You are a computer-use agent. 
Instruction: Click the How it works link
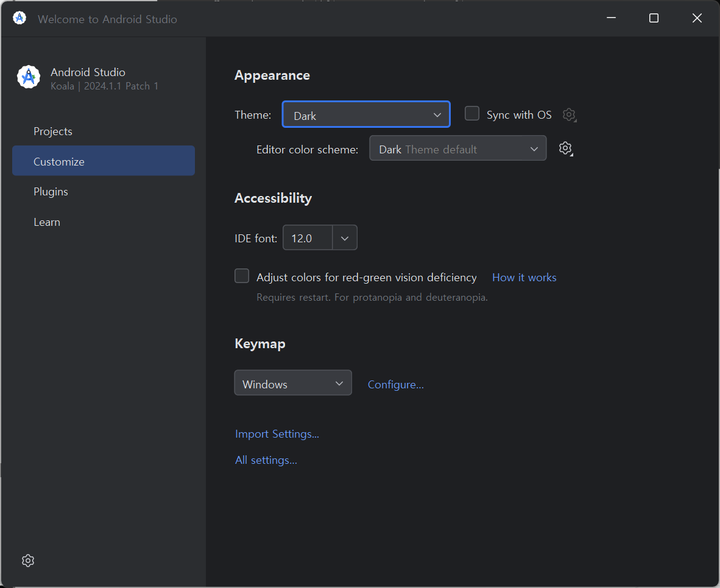tap(524, 277)
